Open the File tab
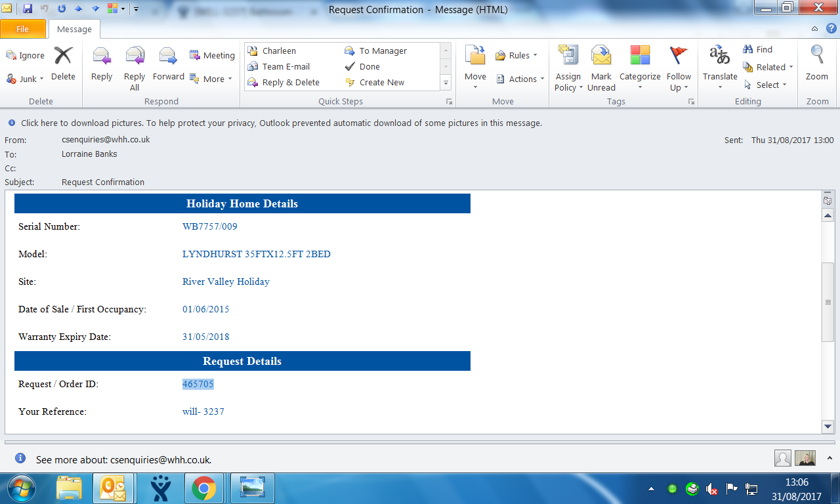 [x=23, y=29]
